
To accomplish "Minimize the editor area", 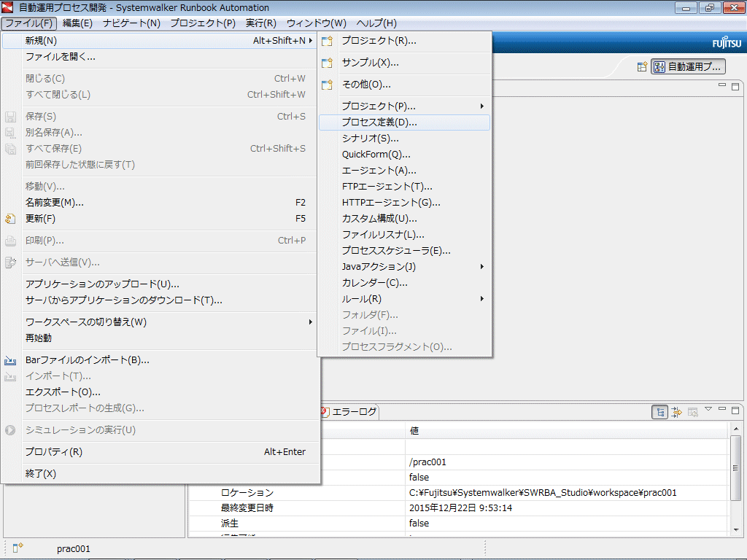I will point(722,85).
